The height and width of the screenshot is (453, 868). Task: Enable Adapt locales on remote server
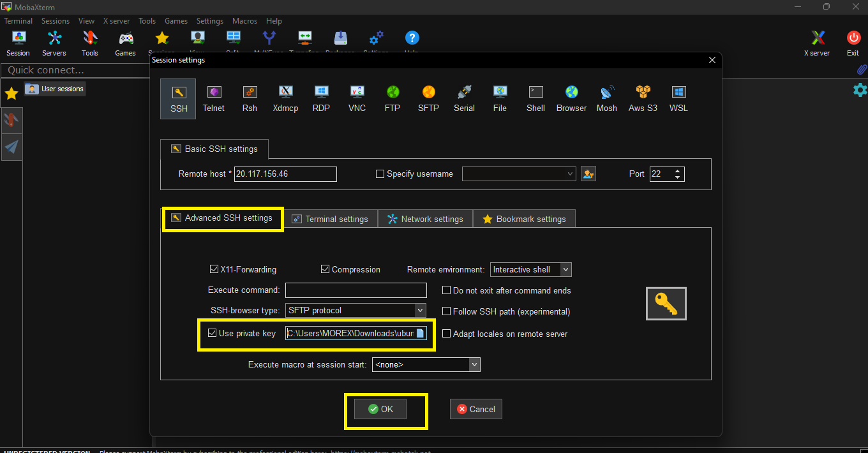pos(447,334)
